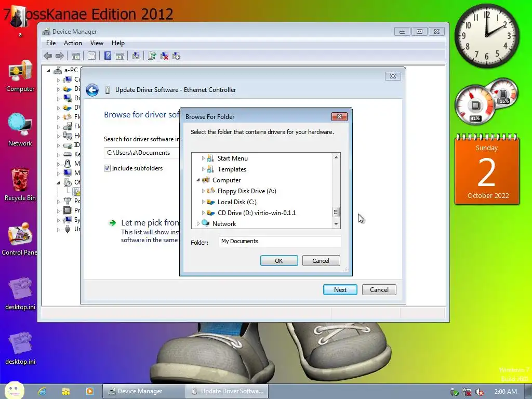The image size is (532, 399).
Task: Click Cancel in Update Driver Software wizard
Action: pos(379,290)
